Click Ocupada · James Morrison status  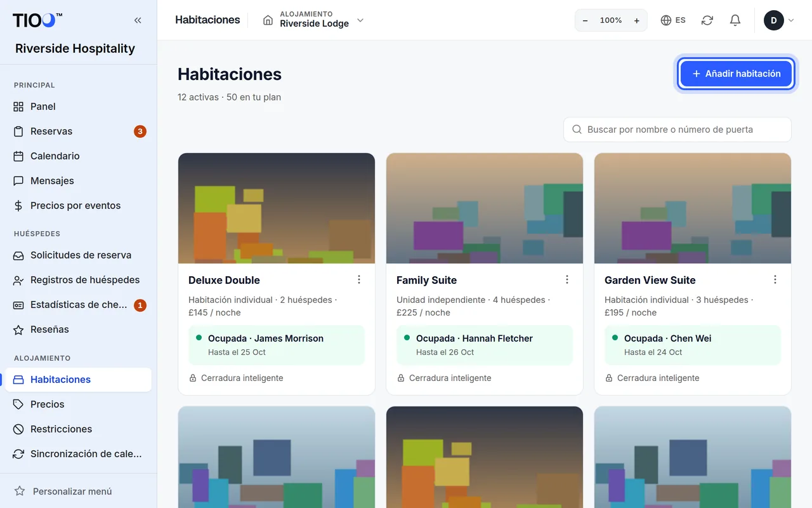coord(277,345)
